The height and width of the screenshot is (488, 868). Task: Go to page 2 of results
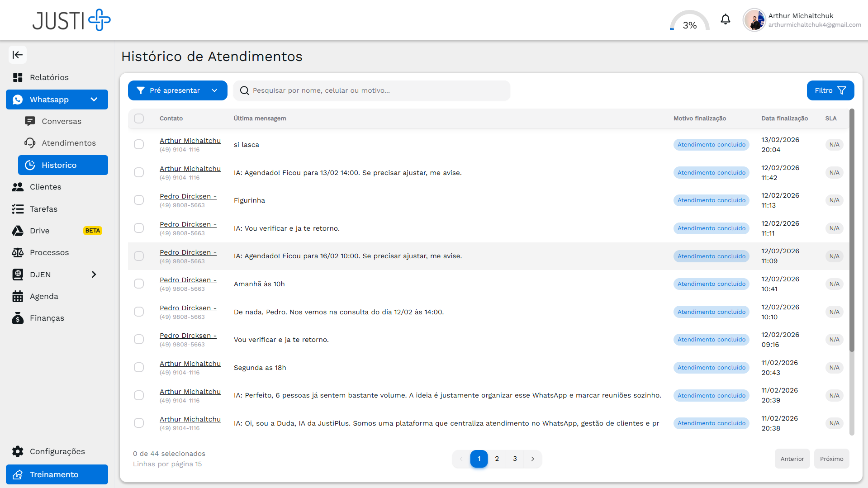[x=497, y=459]
